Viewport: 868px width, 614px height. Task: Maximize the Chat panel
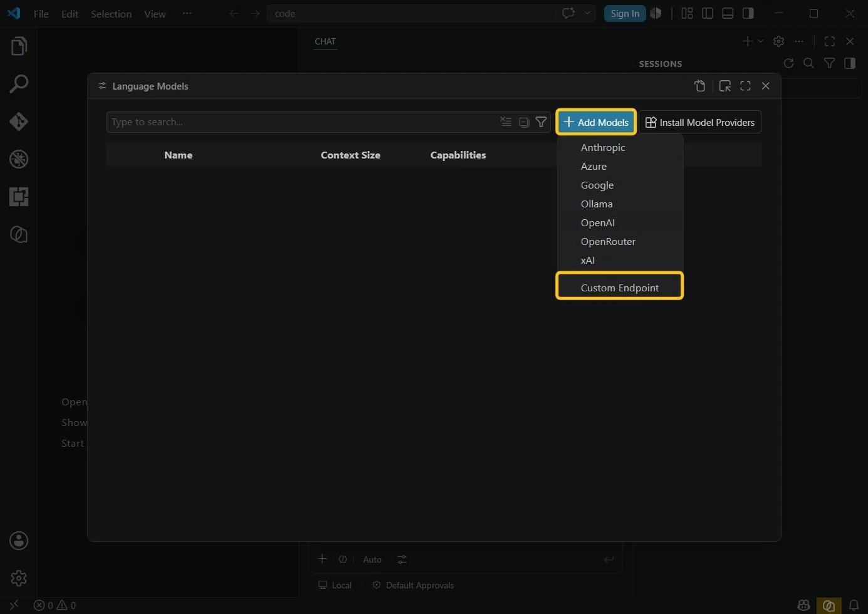(829, 41)
